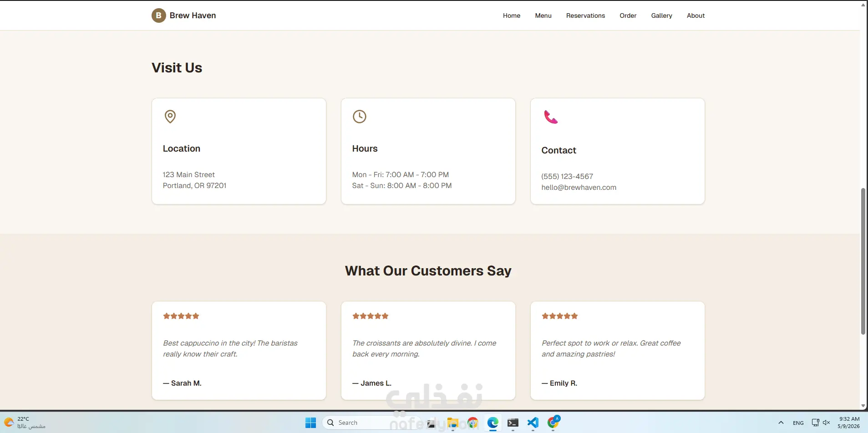The image size is (868, 433).
Task: Click the clock icon in Hours card
Action: pyautogui.click(x=360, y=117)
